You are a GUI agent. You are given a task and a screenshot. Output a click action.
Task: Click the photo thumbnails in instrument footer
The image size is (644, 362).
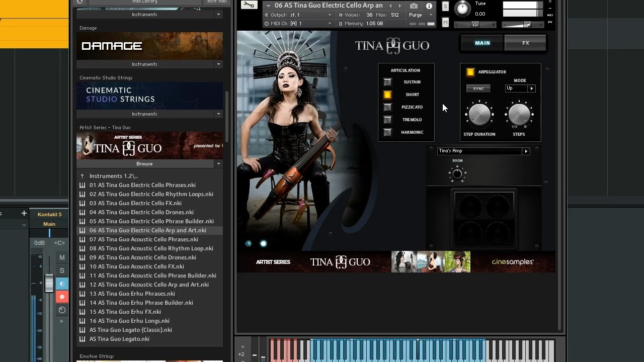[x=431, y=262]
